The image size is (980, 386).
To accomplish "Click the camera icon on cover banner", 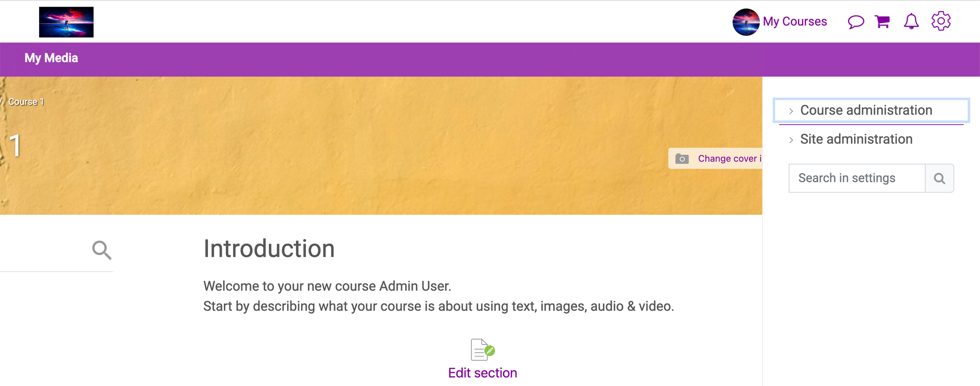I will (682, 159).
